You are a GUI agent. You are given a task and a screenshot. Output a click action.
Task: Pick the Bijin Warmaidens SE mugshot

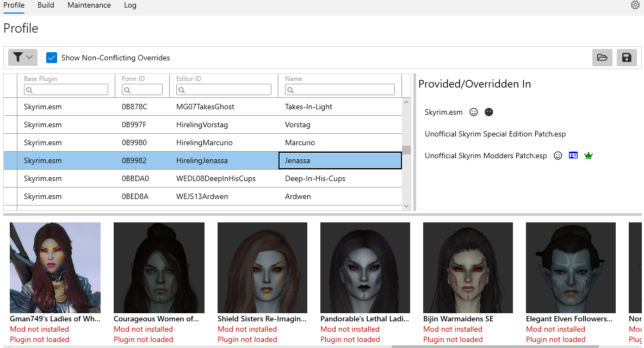468,268
